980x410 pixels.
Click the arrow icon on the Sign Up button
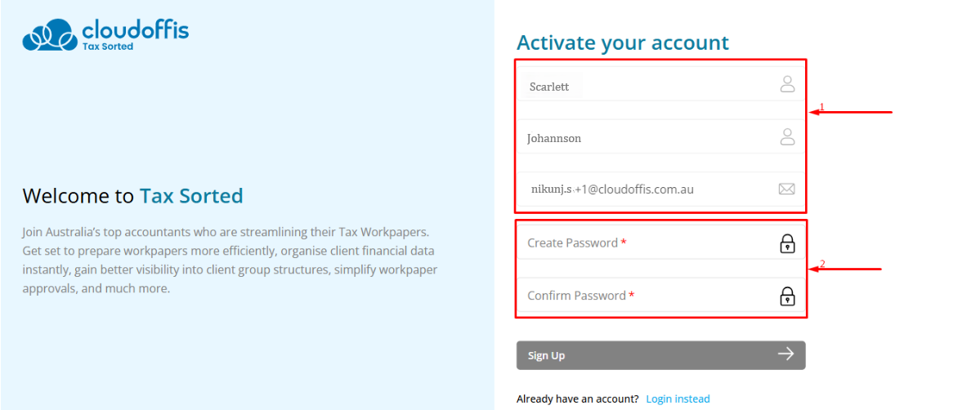pos(785,354)
